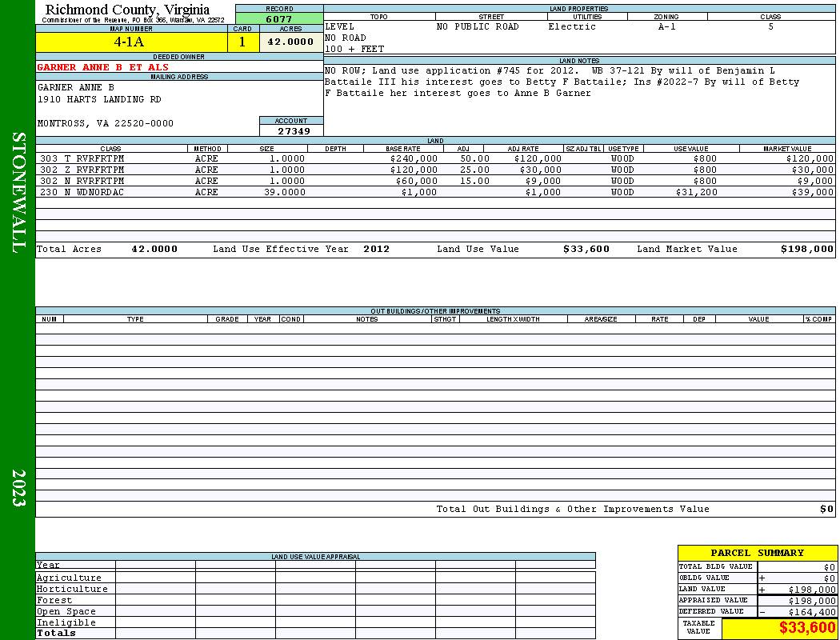This screenshot has width=840, height=640.
Task: Click land class 302 N RVRFRTPM row
Action: coord(435,181)
